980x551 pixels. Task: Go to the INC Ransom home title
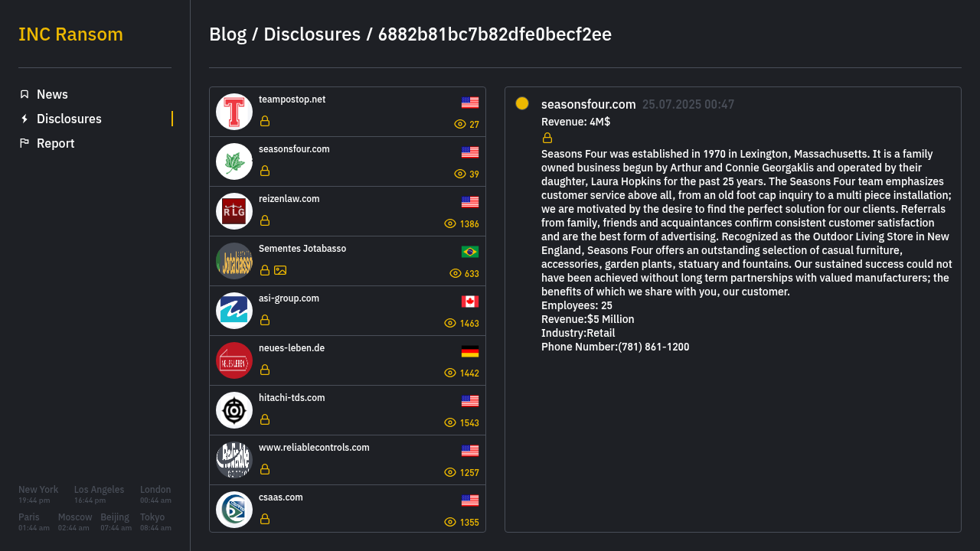click(70, 34)
